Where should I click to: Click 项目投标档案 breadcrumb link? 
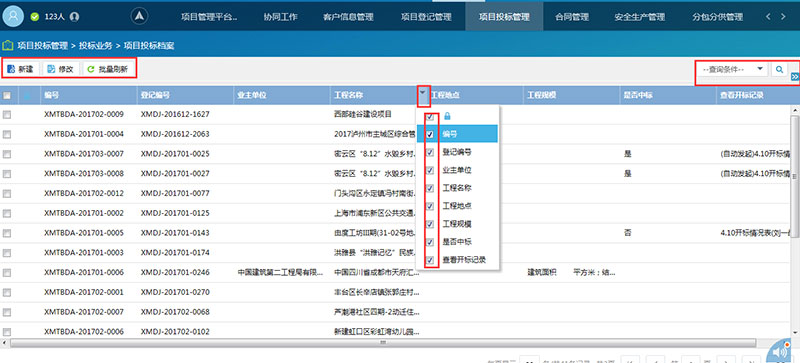[x=149, y=45]
